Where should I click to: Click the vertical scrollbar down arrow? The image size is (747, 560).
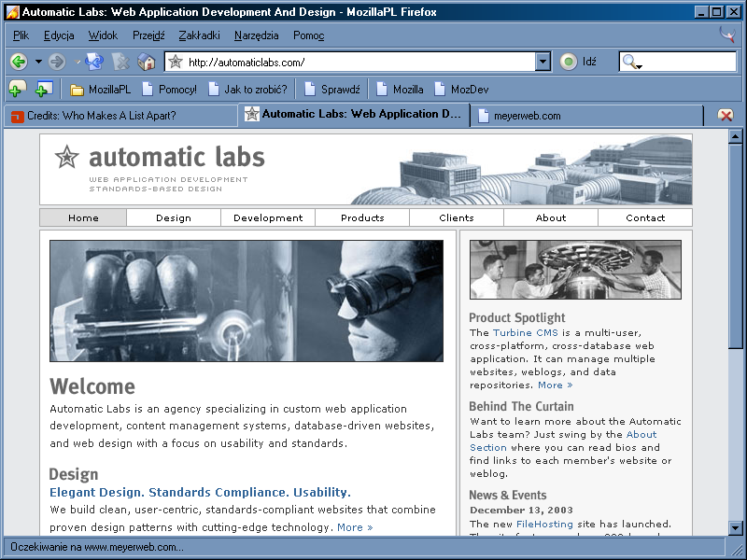point(735,527)
